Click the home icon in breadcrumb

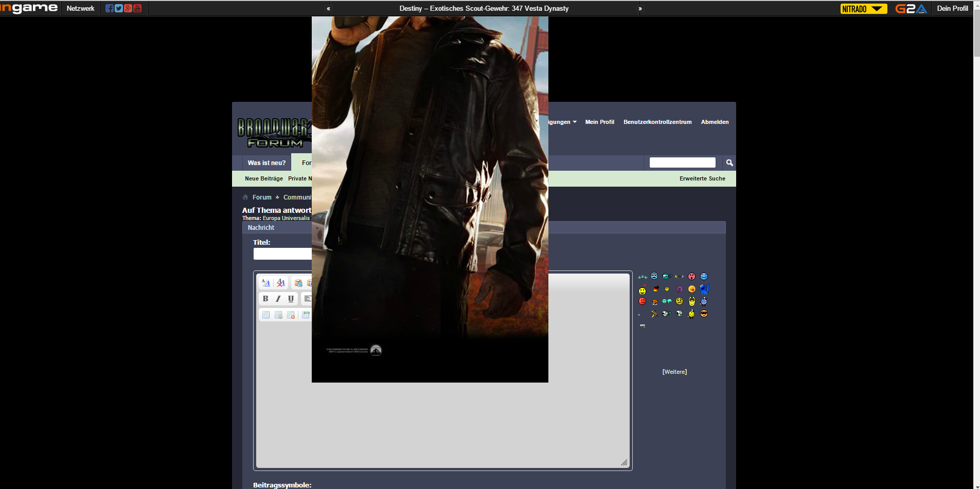click(x=245, y=197)
